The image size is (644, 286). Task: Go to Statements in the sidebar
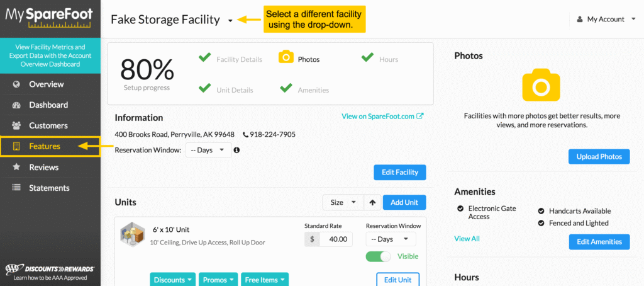[50, 188]
